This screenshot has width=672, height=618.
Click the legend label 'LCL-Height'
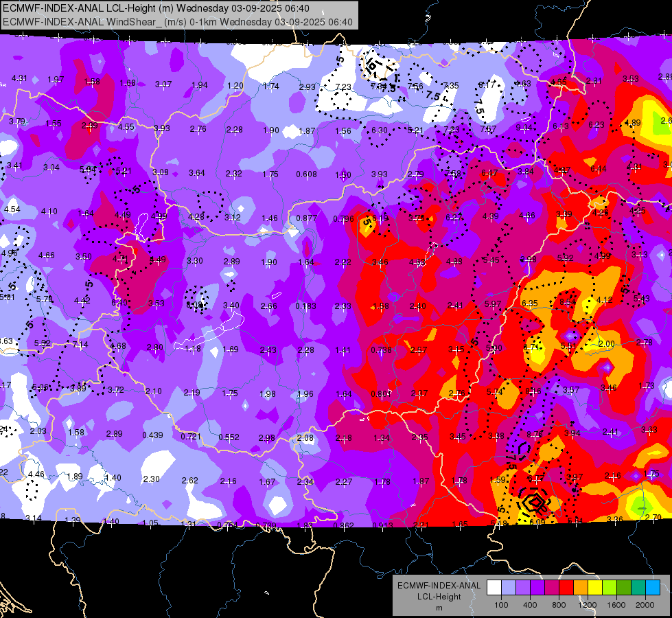tap(439, 597)
